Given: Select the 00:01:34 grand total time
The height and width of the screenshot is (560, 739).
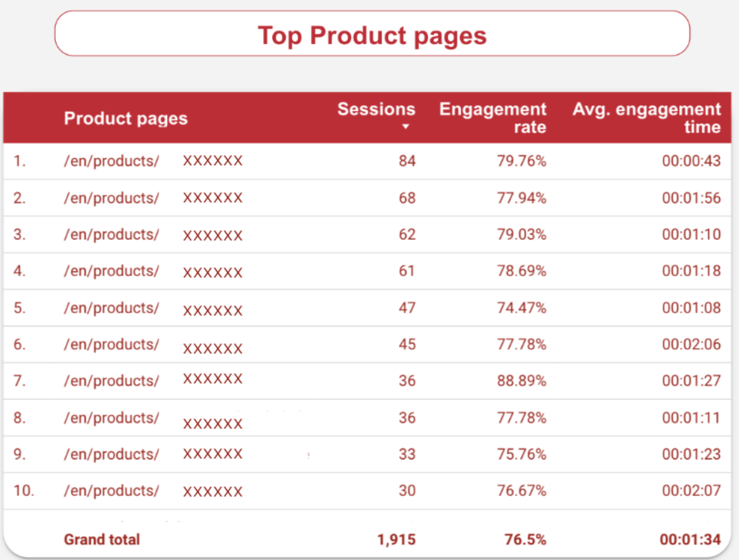Looking at the screenshot, I should pos(690,540).
